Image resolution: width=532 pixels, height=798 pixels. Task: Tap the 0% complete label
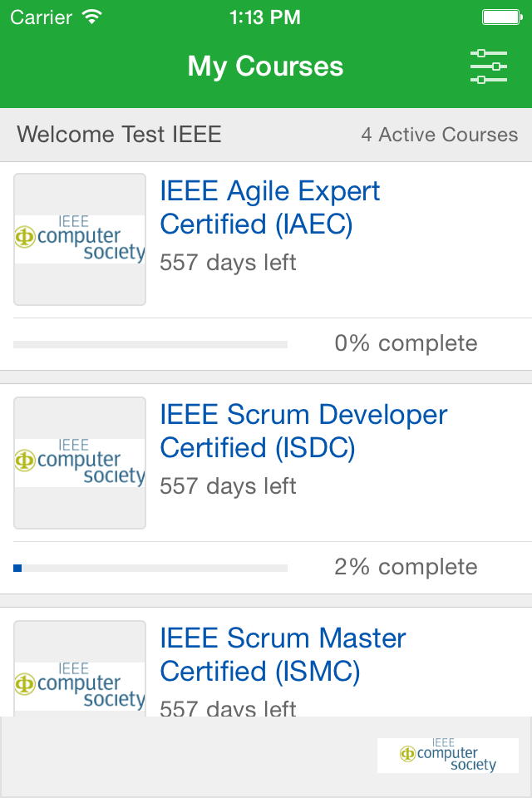click(x=406, y=343)
